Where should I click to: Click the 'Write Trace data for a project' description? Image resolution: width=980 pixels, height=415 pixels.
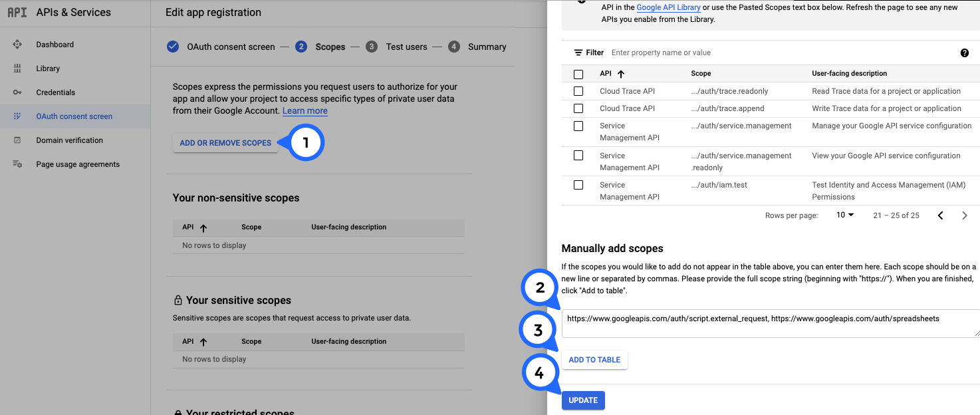click(x=886, y=108)
